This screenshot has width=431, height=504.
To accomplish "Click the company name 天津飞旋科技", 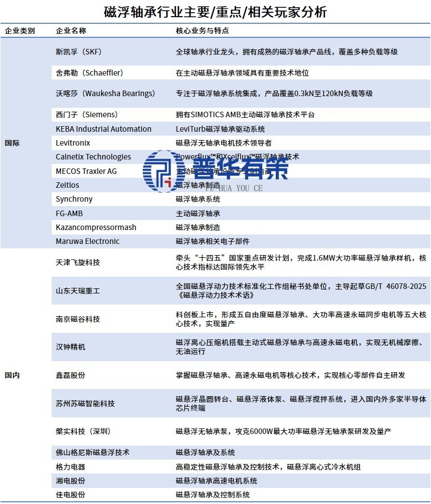I will point(78,263).
